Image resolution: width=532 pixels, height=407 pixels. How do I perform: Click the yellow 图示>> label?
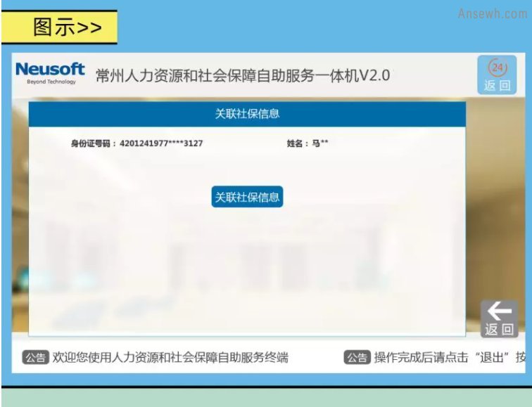click(x=59, y=27)
